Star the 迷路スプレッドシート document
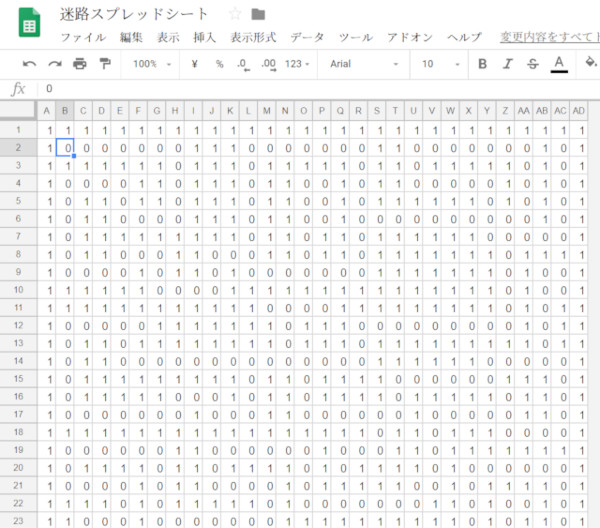The width and height of the screenshot is (600, 528). [235, 15]
